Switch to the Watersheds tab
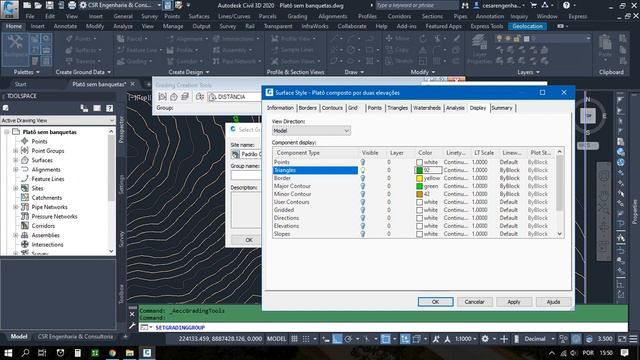This screenshot has height=360, width=640. (x=427, y=108)
